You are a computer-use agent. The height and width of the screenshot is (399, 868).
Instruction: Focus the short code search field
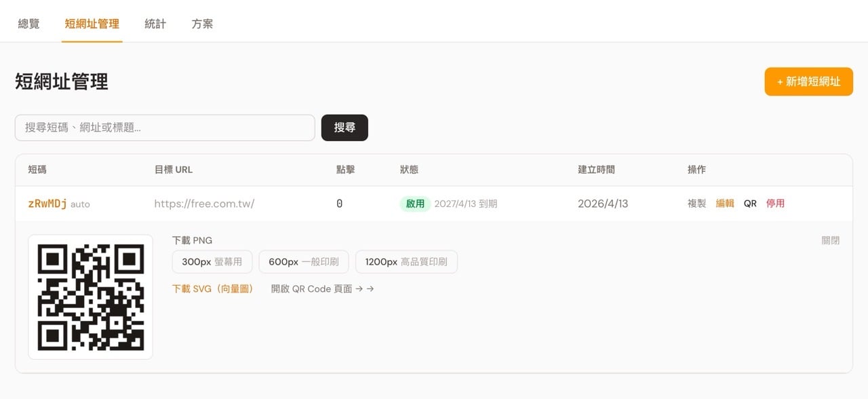pyautogui.click(x=165, y=128)
